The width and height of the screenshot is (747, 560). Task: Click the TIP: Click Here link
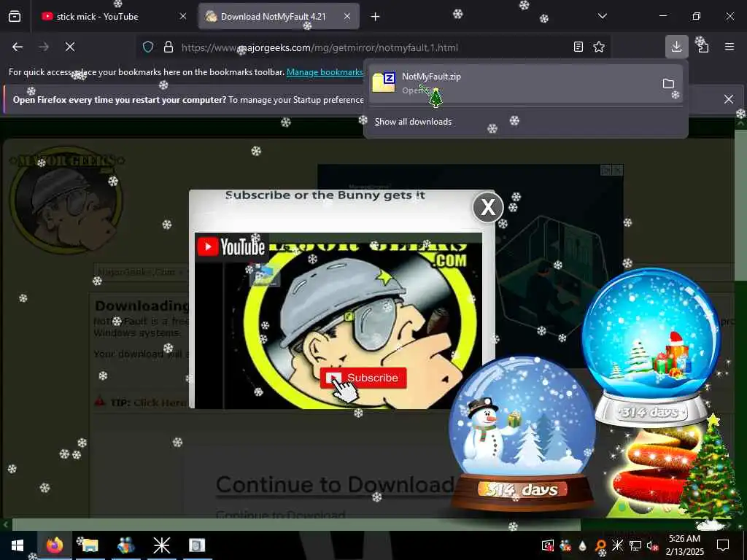(149, 402)
